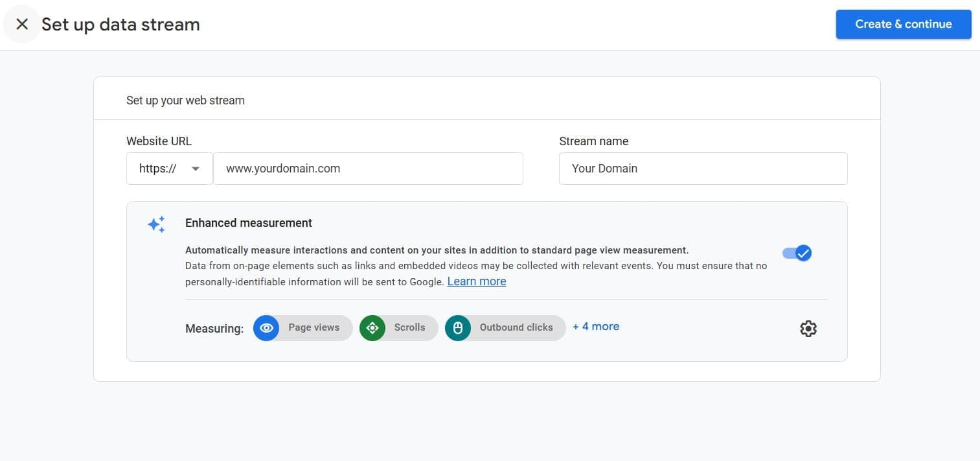Disable the Enhanced measurement toggle
This screenshot has width=980, height=461.
[x=796, y=253]
